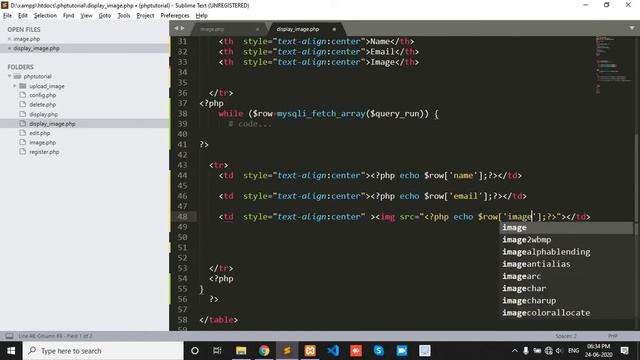Open Skype from the taskbar
The height and width of the screenshot is (360, 640).
pos(379,351)
